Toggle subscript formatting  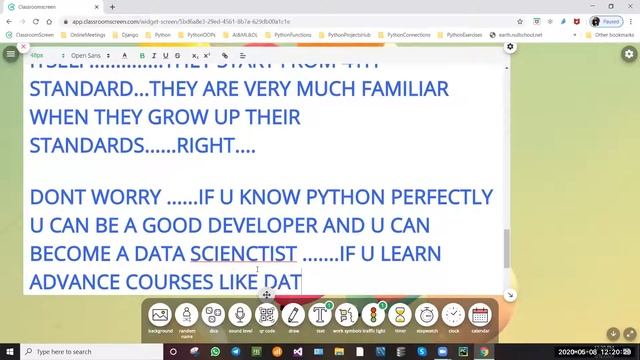195,56
